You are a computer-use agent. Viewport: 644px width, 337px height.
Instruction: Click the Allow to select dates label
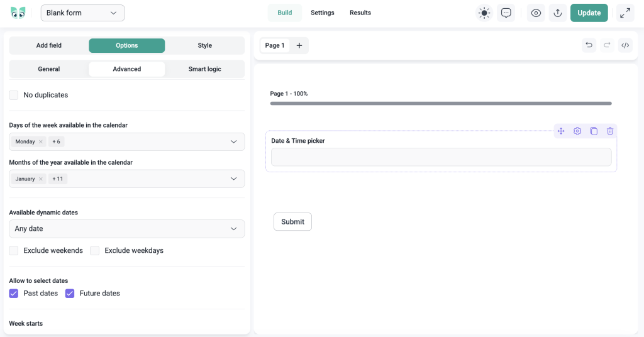pyautogui.click(x=38, y=281)
